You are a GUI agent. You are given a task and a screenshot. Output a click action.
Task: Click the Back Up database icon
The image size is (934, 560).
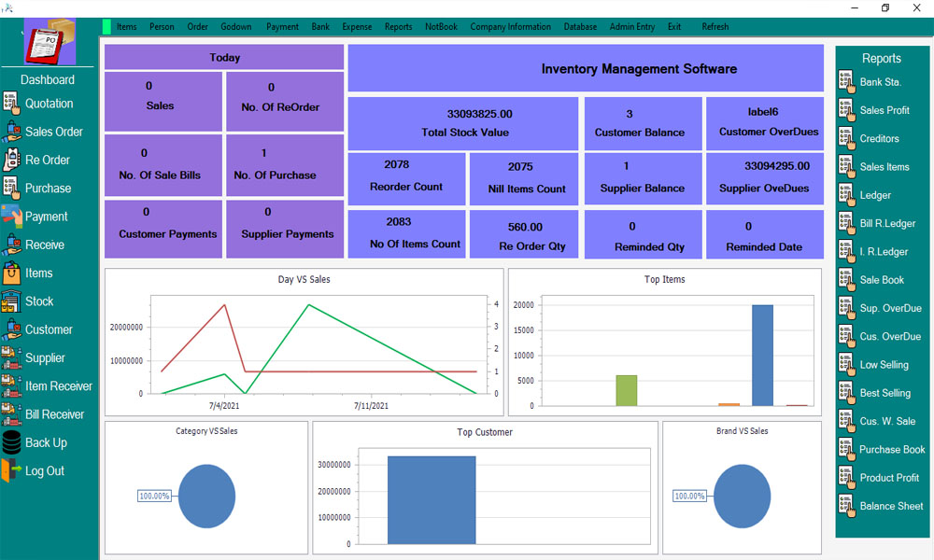(11, 442)
